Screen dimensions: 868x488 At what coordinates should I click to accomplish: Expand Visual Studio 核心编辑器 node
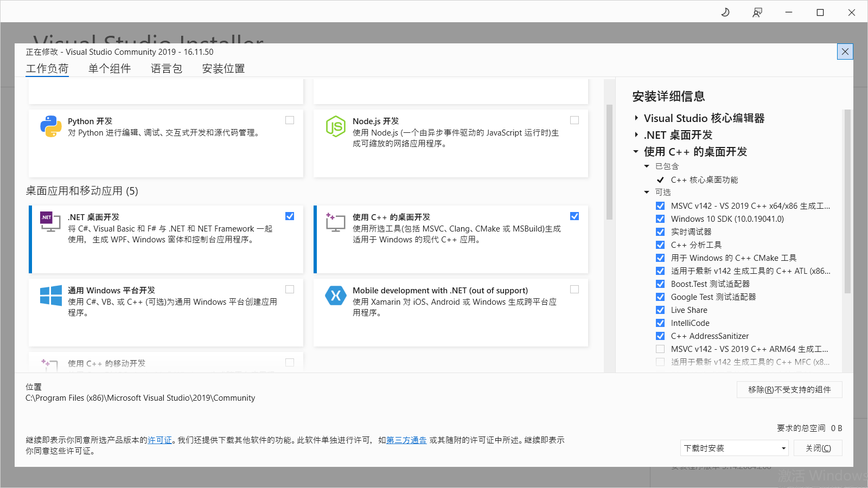click(x=636, y=118)
